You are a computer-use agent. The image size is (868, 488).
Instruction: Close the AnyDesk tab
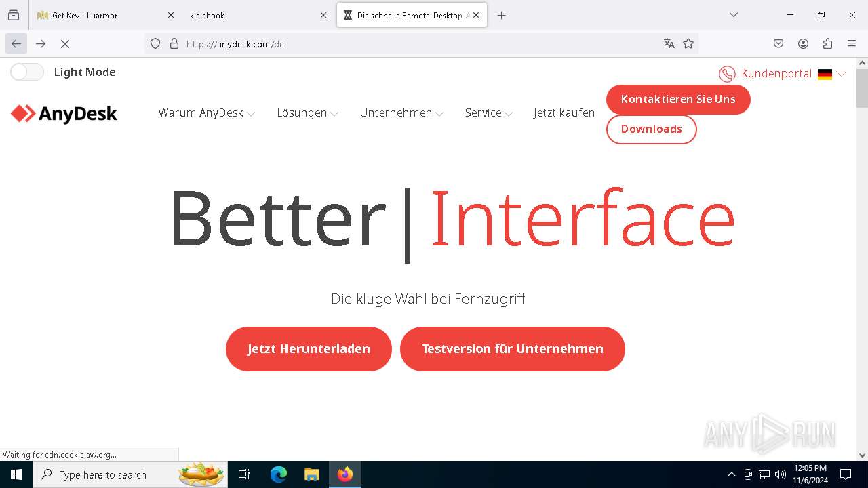pyautogui.click(x=476, y=15)
